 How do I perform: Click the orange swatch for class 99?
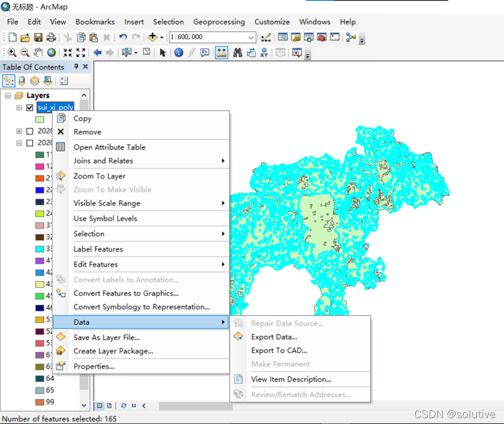click(40, 402)
